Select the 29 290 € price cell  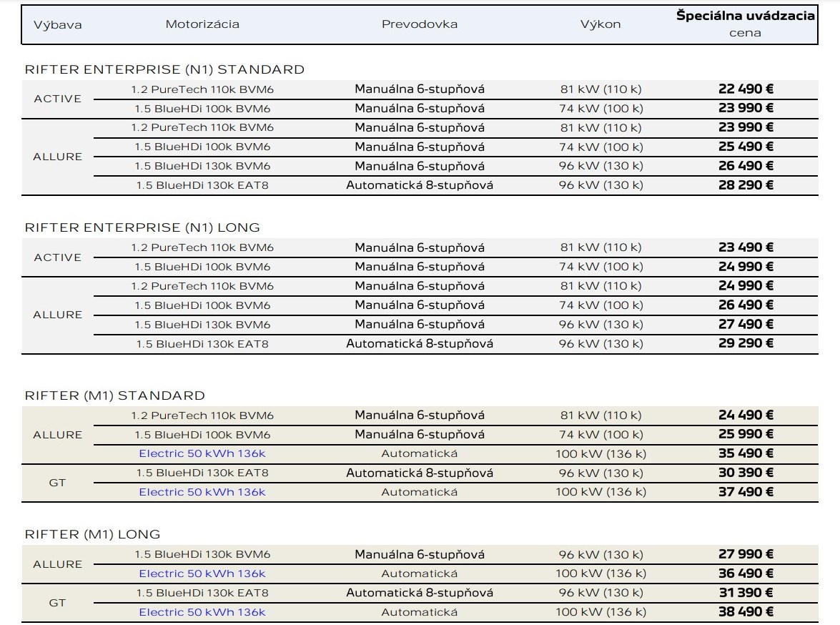pos(746,343)
